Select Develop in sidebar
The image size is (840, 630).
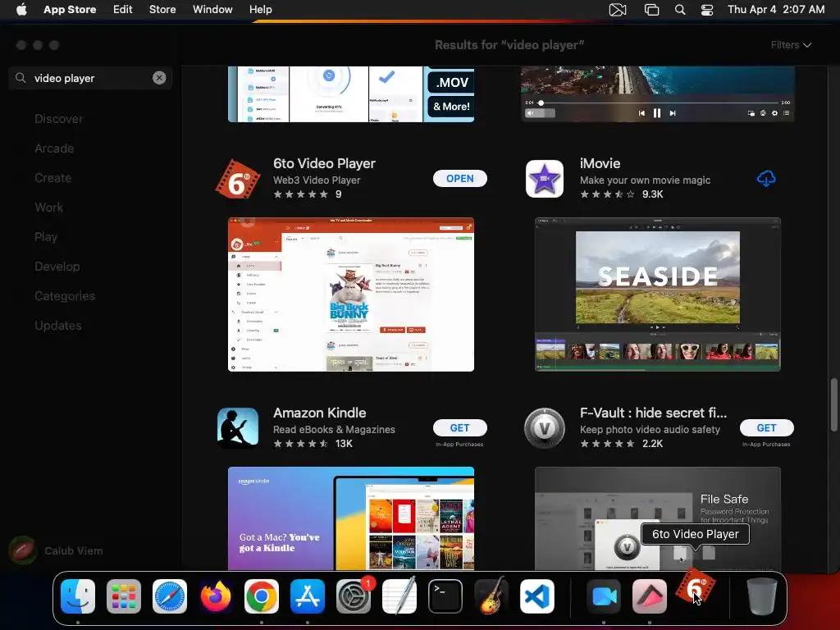point(57,267)
